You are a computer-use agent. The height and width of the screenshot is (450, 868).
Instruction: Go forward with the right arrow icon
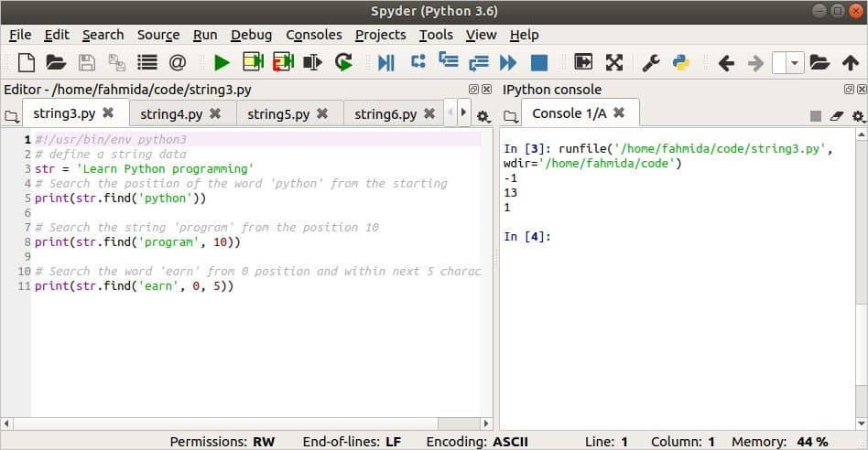[x=755, y=63]
